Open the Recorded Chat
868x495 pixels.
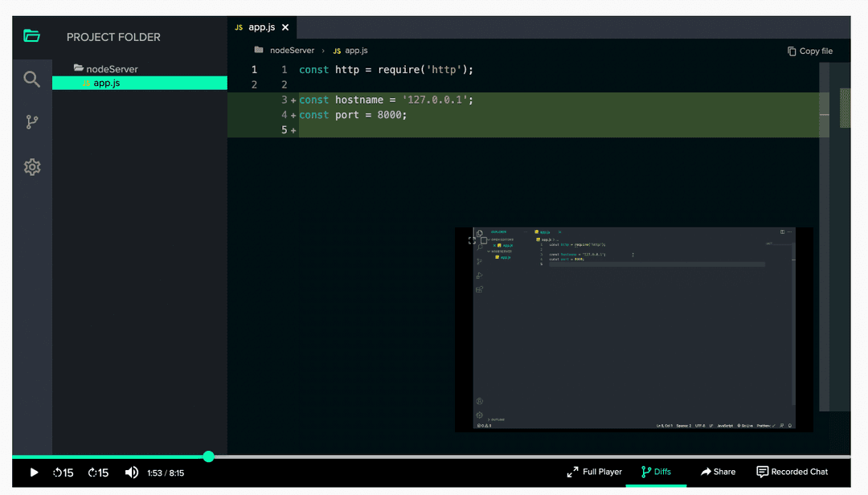tap(792, 472)
